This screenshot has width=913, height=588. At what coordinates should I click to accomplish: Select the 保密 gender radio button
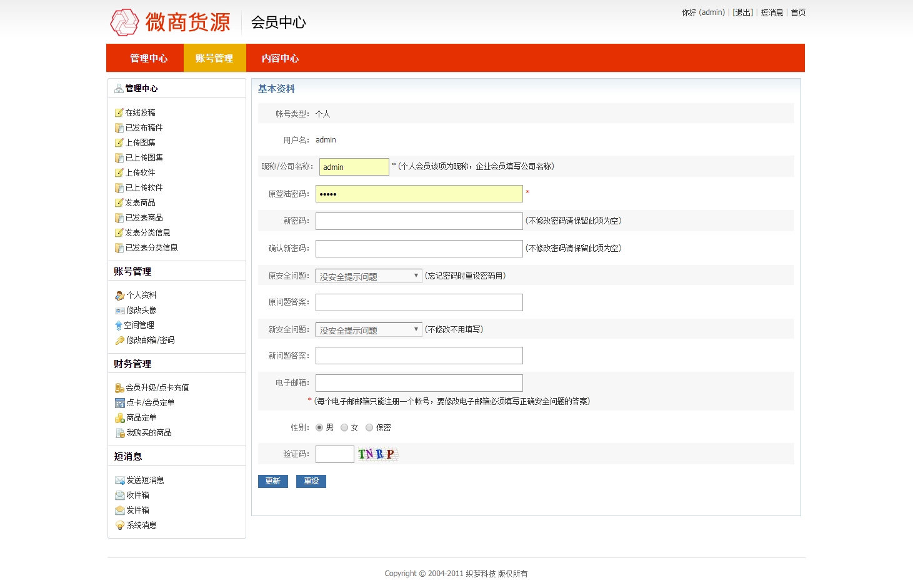[x=369, y=427]
